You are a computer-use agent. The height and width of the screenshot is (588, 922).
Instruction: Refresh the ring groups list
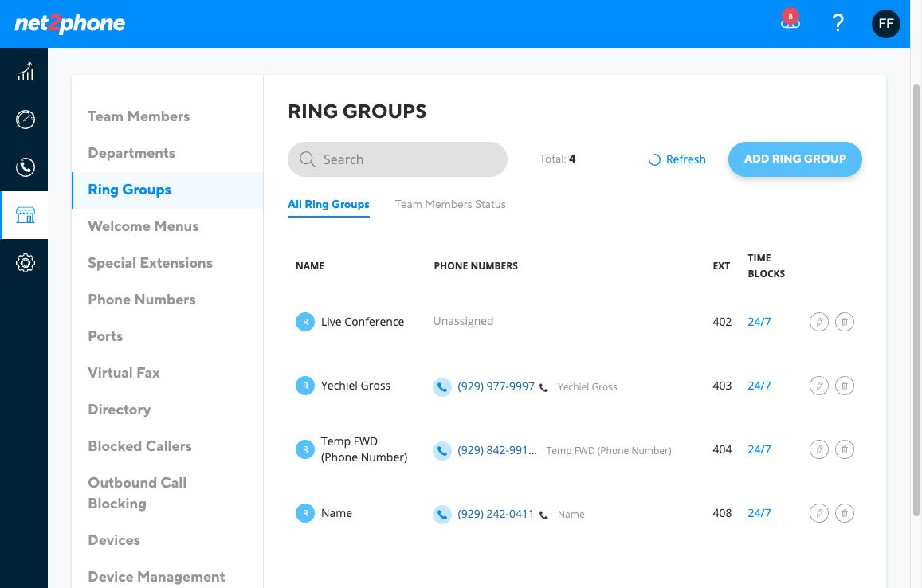point(677,160)
